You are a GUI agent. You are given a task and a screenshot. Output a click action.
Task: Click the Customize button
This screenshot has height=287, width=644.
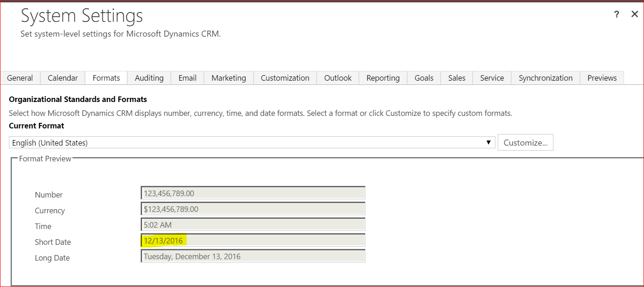(525, 143)
